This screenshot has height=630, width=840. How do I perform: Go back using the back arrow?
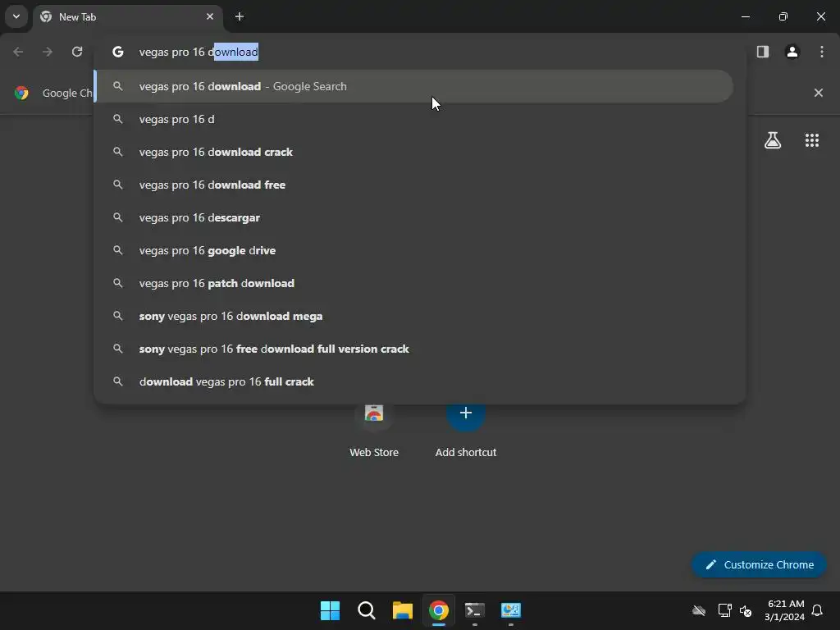[18, 52]
